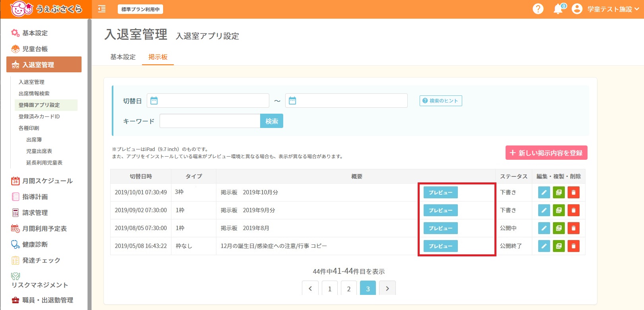Preview the 2019年9月分 bulletin
Image resolution: width=644 pixels, height=310 pixels.
click(441, 210)
